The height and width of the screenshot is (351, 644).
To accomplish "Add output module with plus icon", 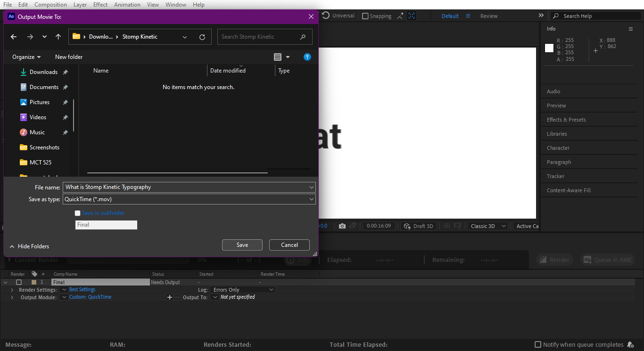I will pos(170,297).
